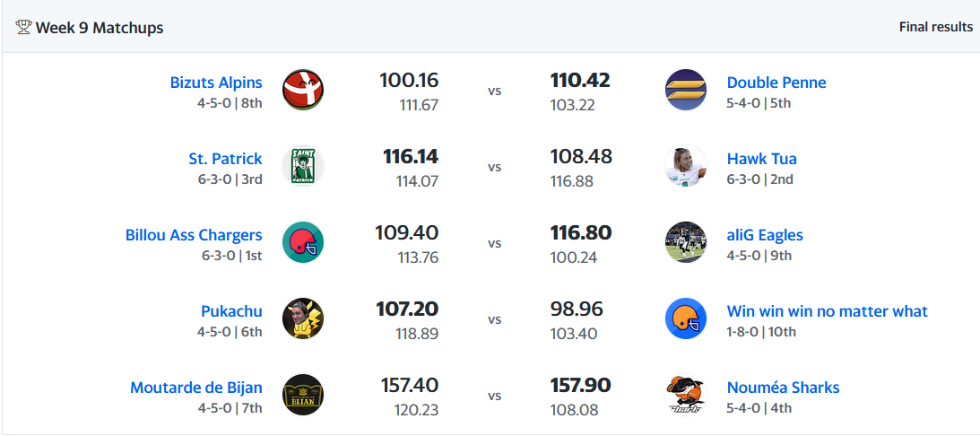This screenshot has height=436, width=980.
Task: Open Win win win no matter what link
Action: [x=828, y=311]
